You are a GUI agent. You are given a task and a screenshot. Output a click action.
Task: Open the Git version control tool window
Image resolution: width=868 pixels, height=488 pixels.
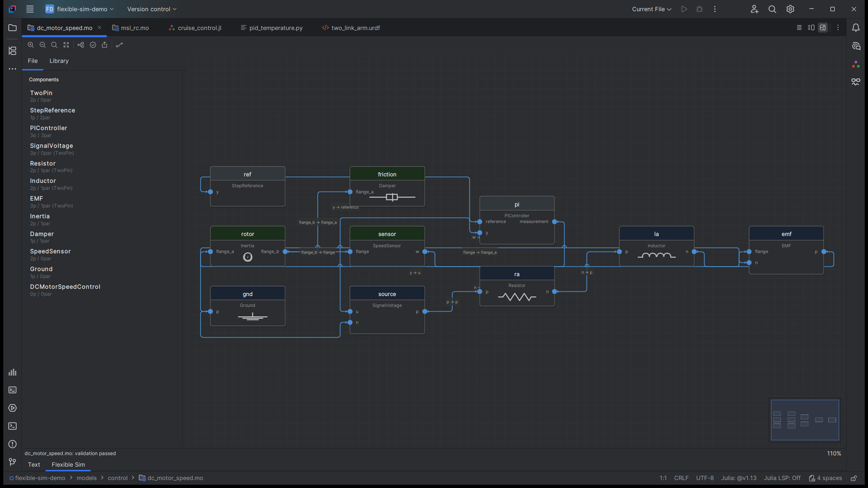point(12,462)
